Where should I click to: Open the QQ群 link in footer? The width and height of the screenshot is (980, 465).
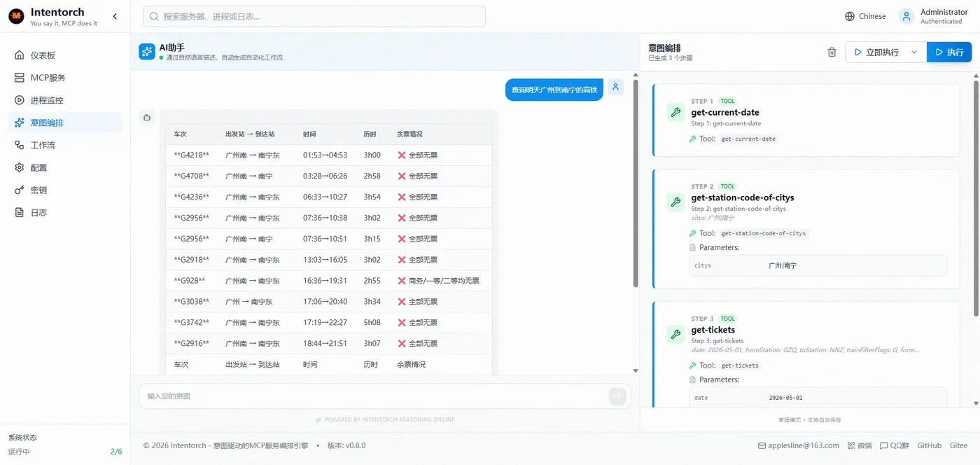tap(894, 445)
